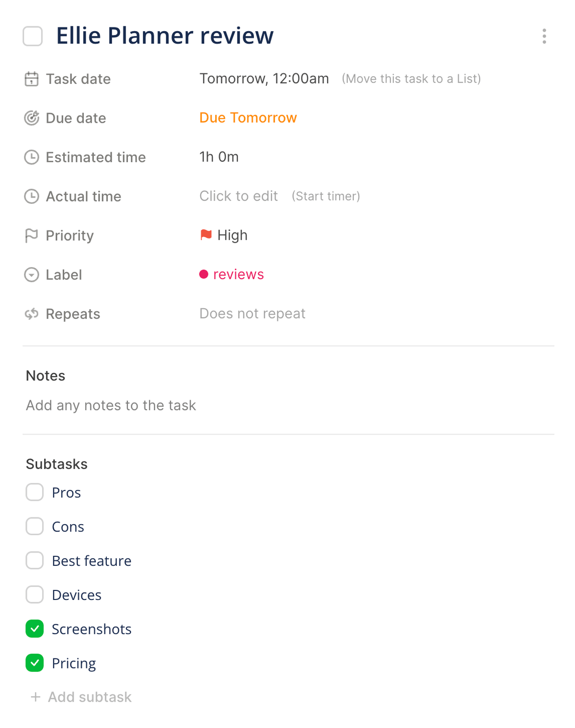Click the Notes field to add notes
Image resolution: width=575 pixels, height=728 pixels.
111,406
